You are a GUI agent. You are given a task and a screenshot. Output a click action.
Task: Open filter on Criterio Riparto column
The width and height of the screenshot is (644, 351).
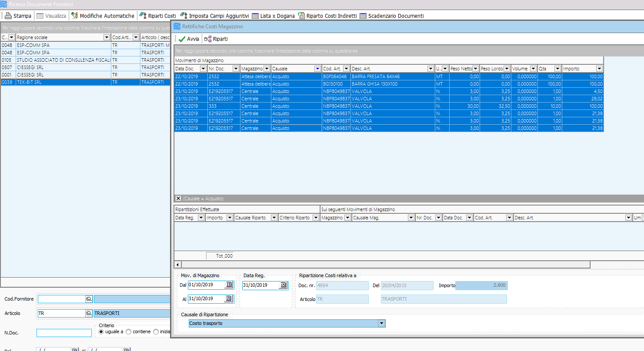[x=316, y=218]
